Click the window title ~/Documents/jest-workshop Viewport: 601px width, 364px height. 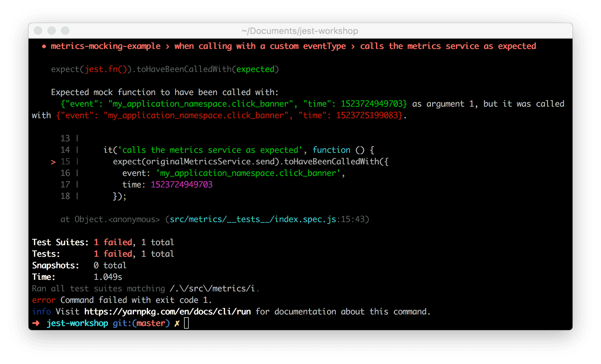300,31
